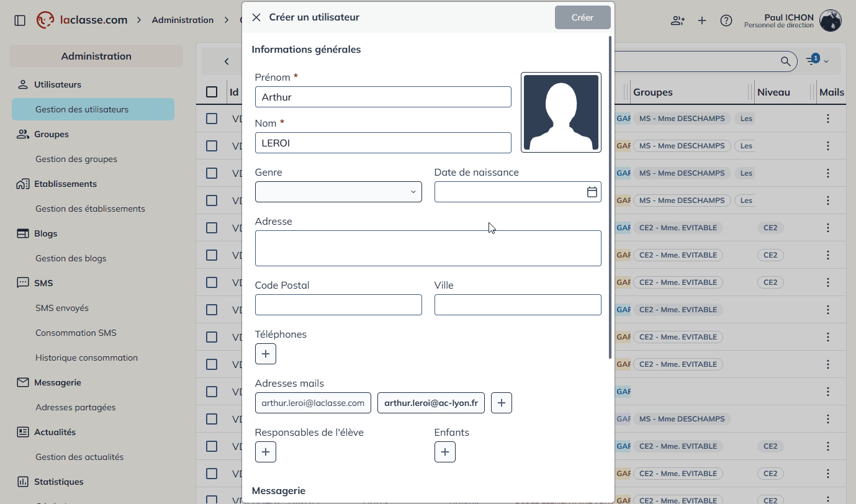
Task: Open the help question mark icon
Action: pyautogui.click(x=726, y=20)
